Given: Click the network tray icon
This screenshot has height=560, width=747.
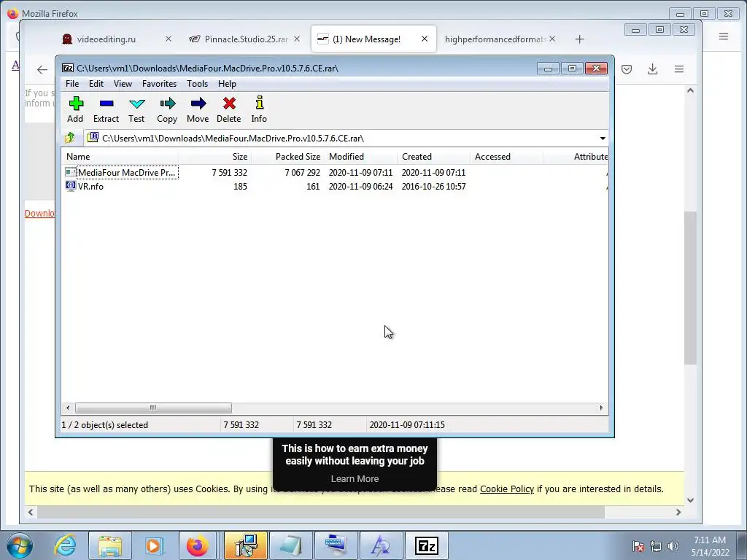Looking at the screenshot, I should click(656, 546).
